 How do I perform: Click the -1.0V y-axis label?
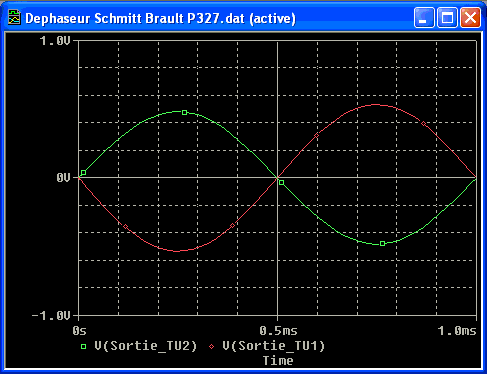click(51, 315)
